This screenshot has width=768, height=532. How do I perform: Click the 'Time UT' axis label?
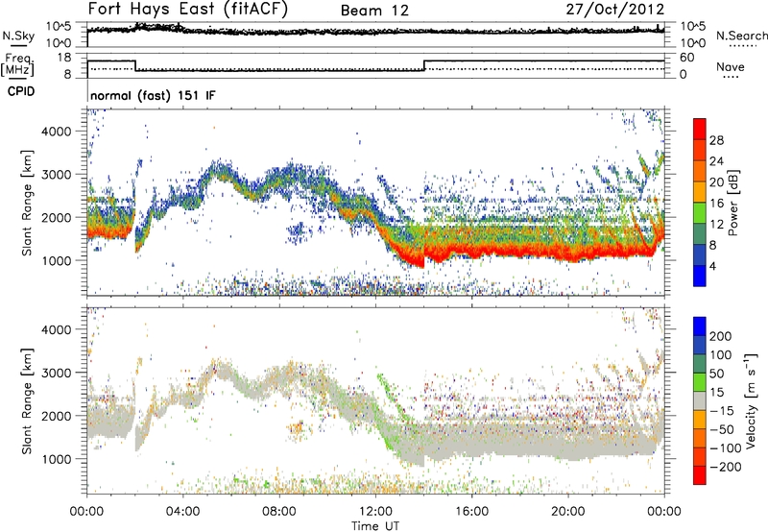[375, 526]
